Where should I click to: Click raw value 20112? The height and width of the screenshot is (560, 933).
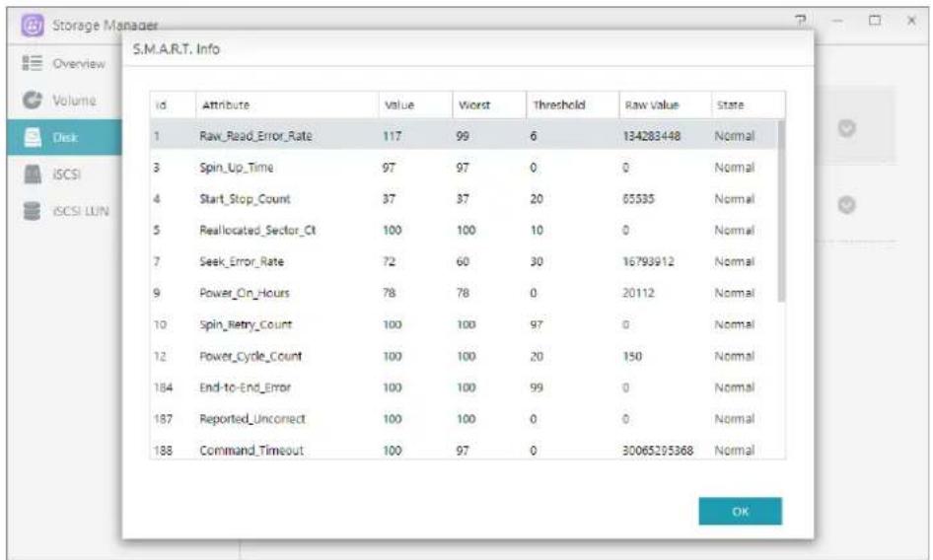(x=638, y=293)
